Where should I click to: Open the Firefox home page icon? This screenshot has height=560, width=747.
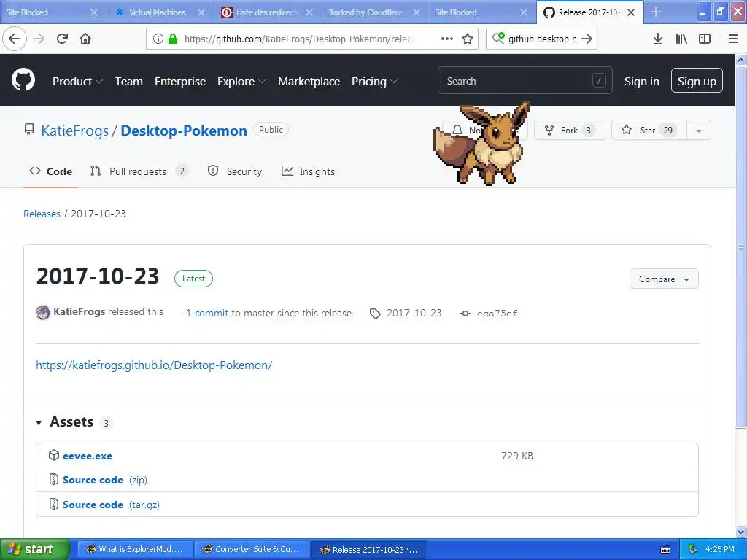coord(85,39)
